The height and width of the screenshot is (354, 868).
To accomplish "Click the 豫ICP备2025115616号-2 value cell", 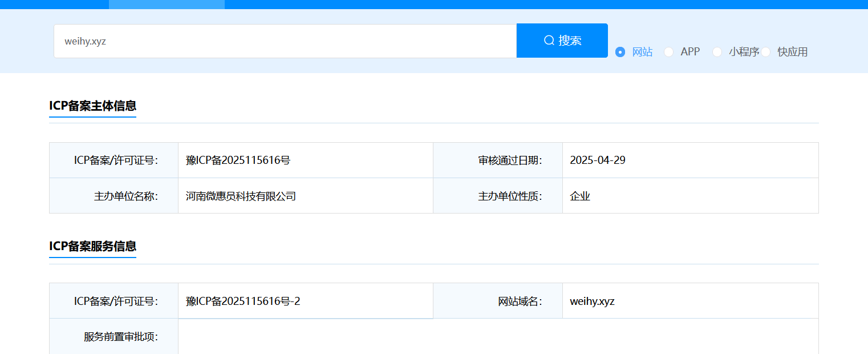I will click(x=306, y=301).
